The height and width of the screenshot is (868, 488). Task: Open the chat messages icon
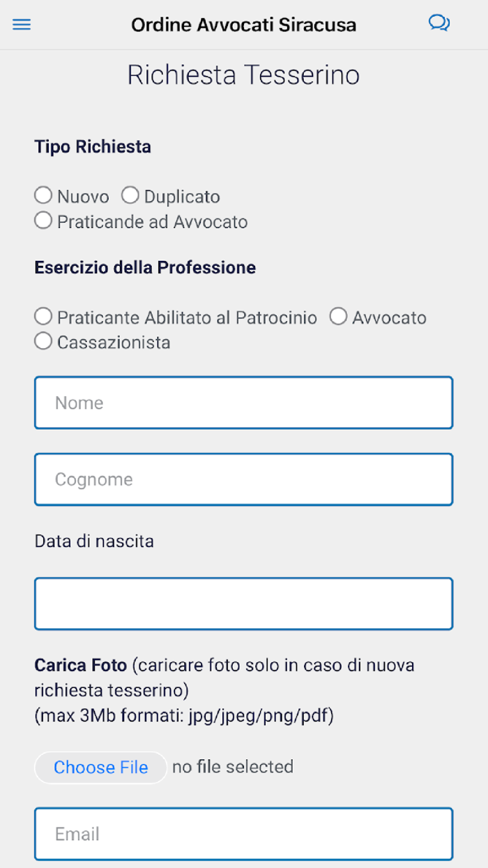coord(439,23)
